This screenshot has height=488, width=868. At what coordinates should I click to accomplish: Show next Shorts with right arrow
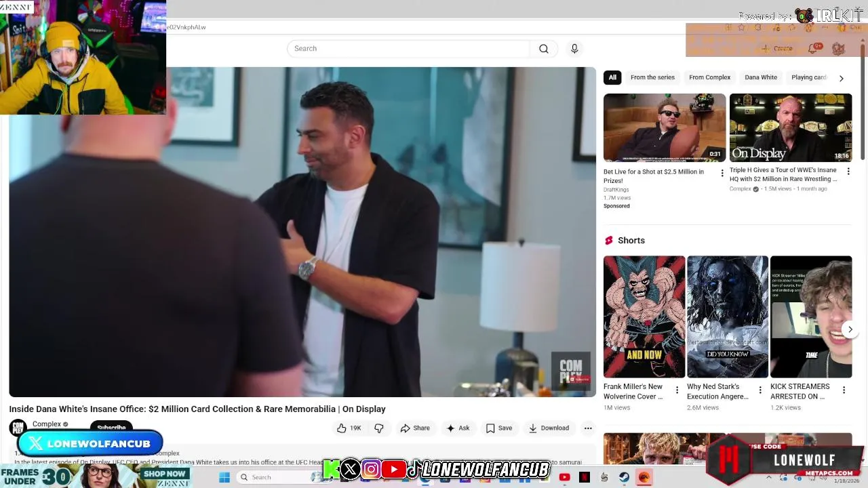click(850, 329)
